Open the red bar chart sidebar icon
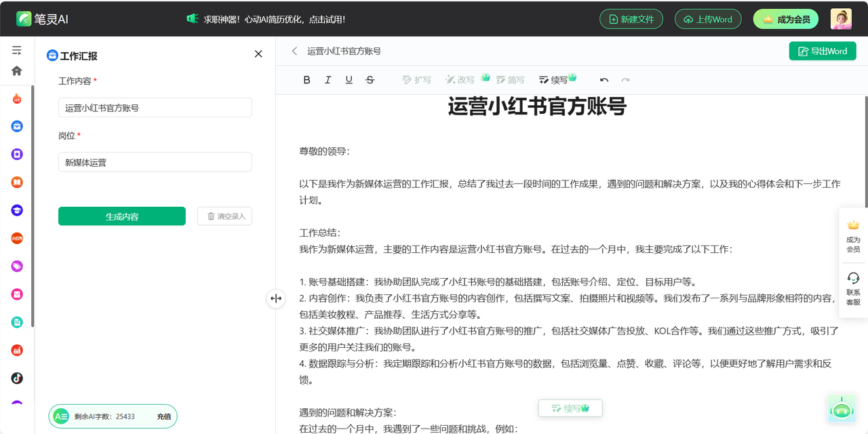Image resolution: width=868 pixels, height=434 pixels. (17, 351)
